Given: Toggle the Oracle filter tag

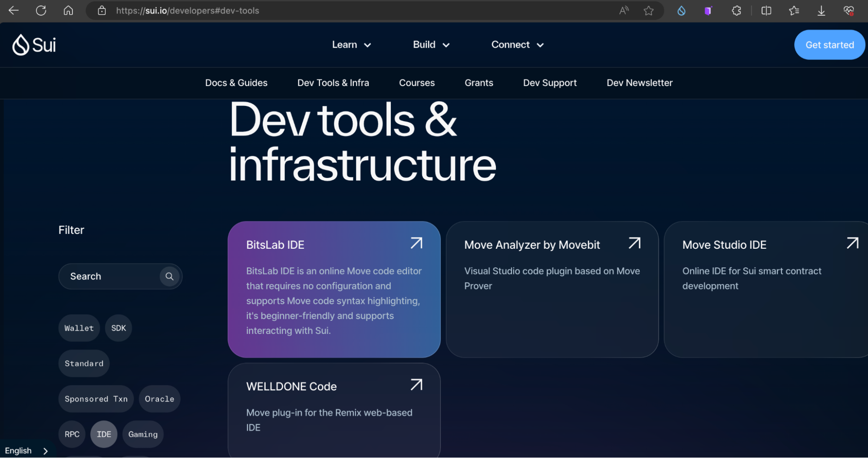Looking at the screenshot, I should click(x=159, y=399).
